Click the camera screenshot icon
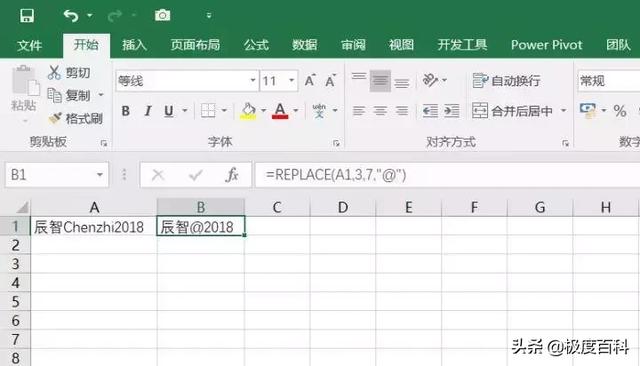The height and width of the screenshot is (366, 640). 162,16
